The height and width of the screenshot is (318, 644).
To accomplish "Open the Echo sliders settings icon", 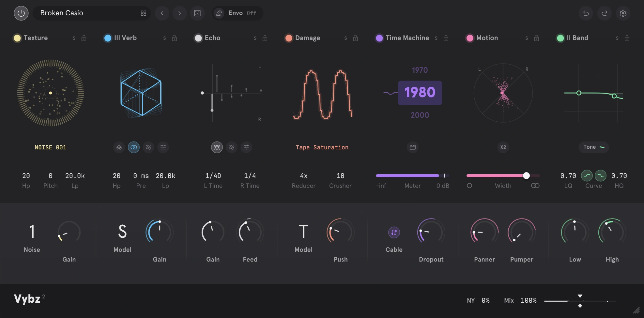I will click(x=246, y=147).
